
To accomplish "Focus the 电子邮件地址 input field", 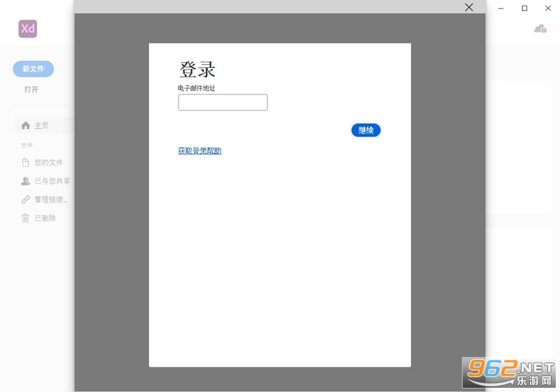I will pyautogui.click(x=223, y=102).
